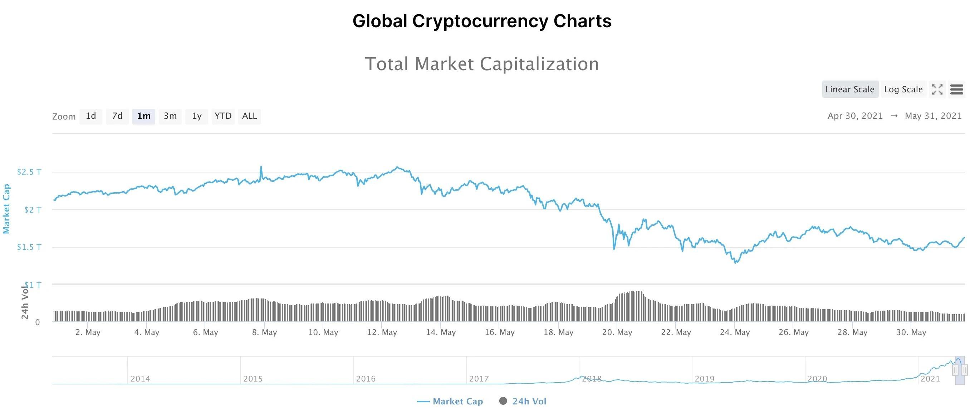Click the May 31, 2021 end date

tap(933, 116)
